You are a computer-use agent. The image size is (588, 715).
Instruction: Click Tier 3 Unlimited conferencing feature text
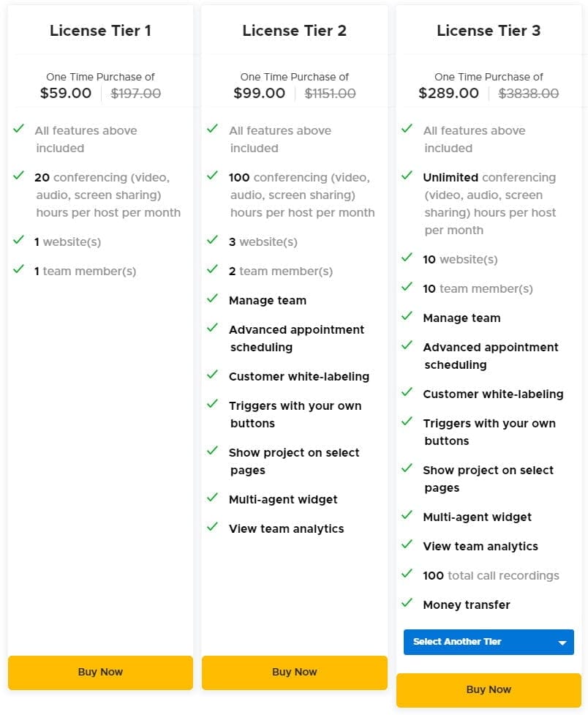489,204
